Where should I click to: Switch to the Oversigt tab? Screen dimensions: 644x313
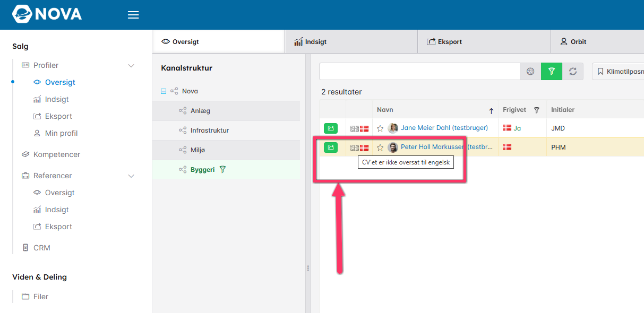coord(219,41)
